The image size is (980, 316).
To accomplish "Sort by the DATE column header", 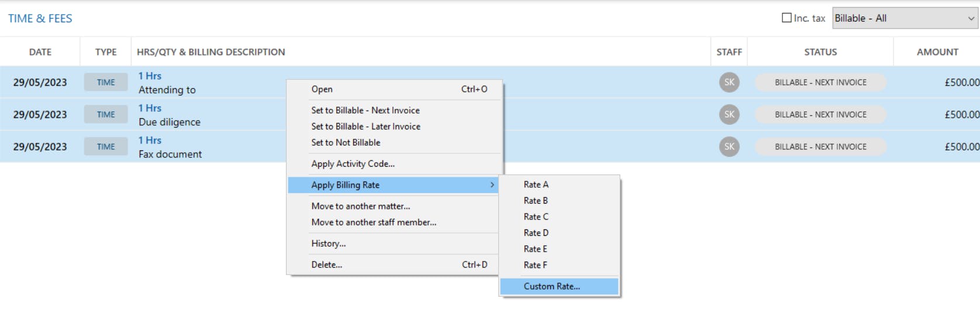I will 40,52.
